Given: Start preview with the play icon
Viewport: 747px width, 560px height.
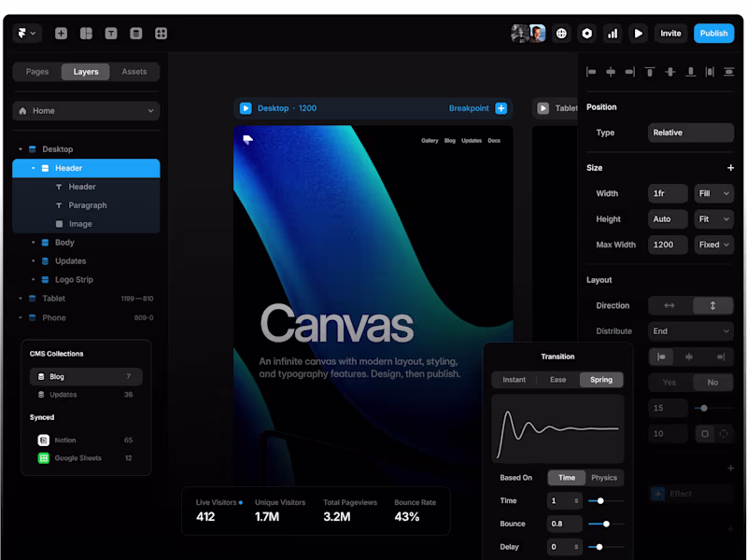Looking at the screenshot, I should pos(639,33).
